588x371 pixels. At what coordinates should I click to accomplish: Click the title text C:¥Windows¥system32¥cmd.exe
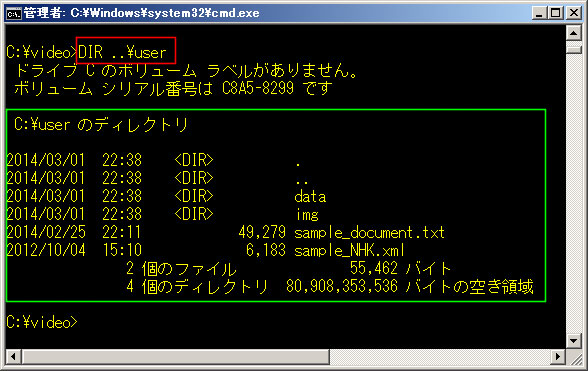coord(165,13)
